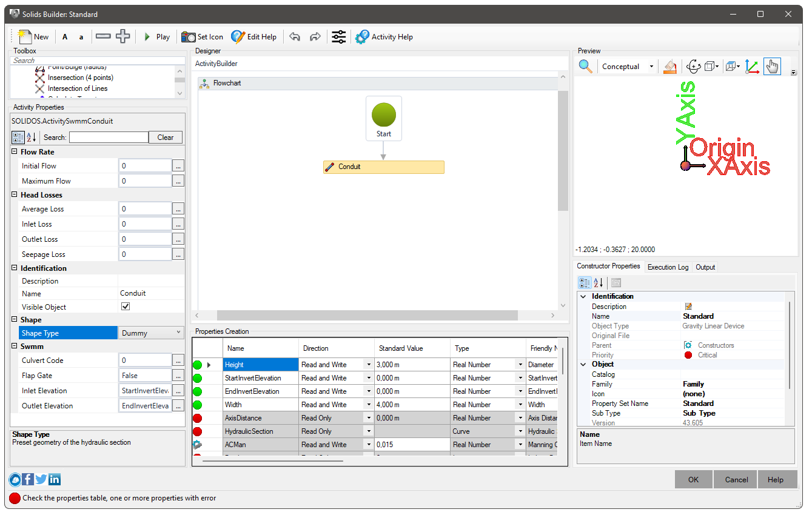The image size is (812, 515).
Task: Select the Conduit activity node
Action: point(384,167)
